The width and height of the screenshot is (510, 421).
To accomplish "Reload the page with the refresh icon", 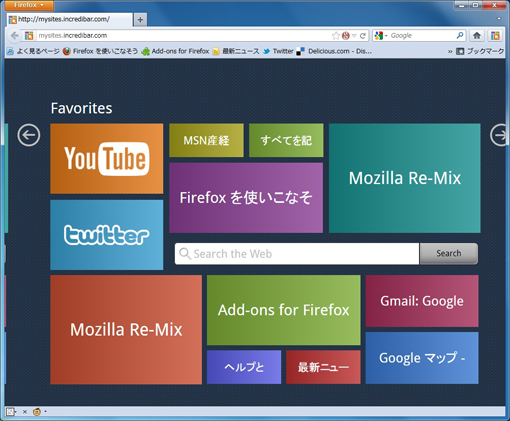I will coord(363,35).
